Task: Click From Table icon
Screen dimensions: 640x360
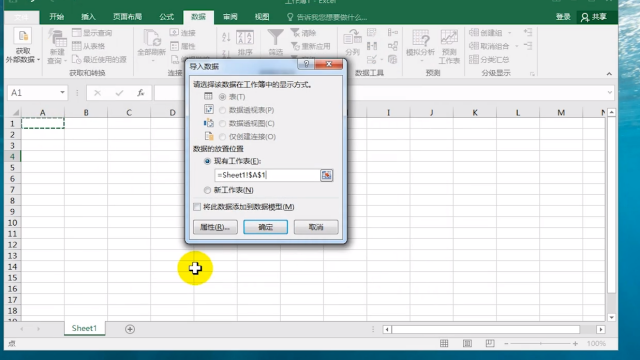Action: [x=76, y=46]
